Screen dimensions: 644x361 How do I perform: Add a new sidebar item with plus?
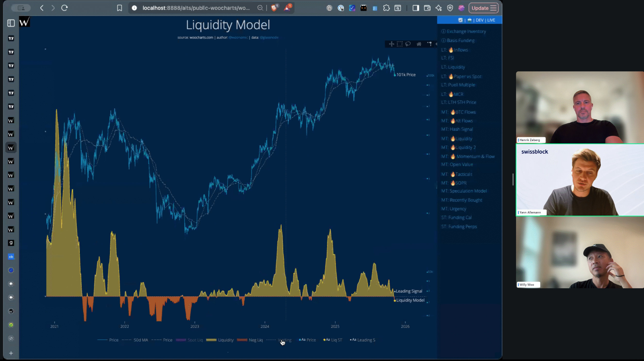tap(11, 353)
